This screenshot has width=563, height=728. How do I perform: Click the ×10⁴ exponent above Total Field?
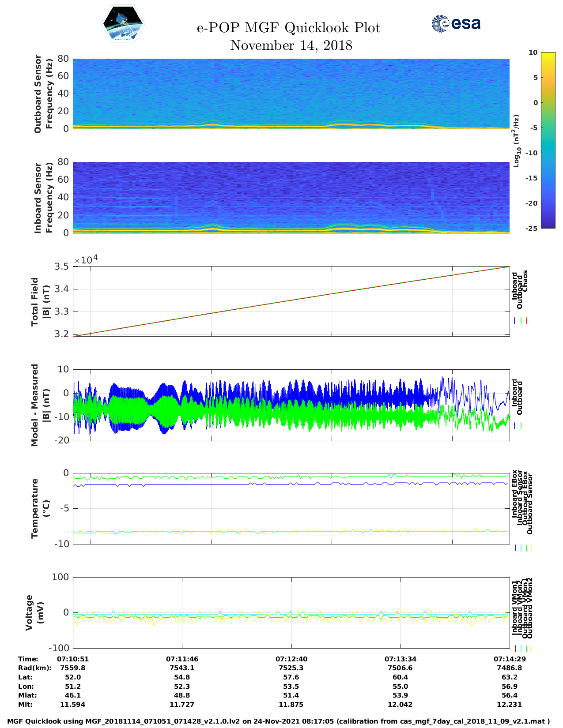(x=86, y=260)
